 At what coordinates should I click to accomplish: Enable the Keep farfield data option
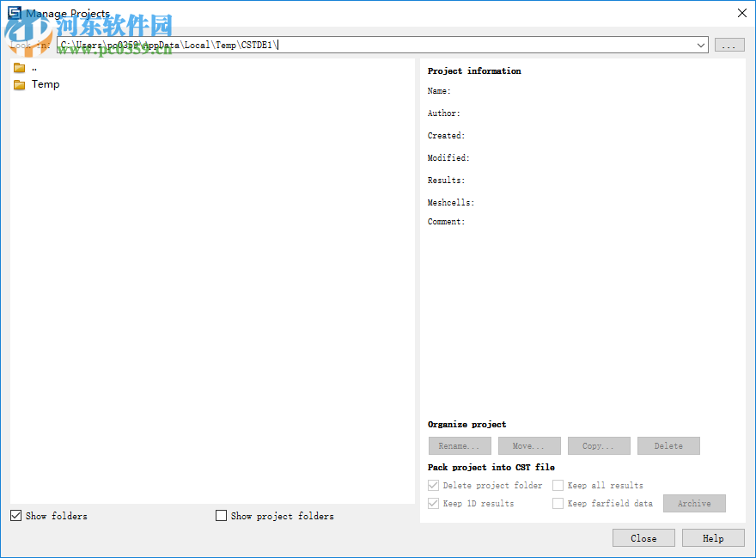[x=558, y=503]
